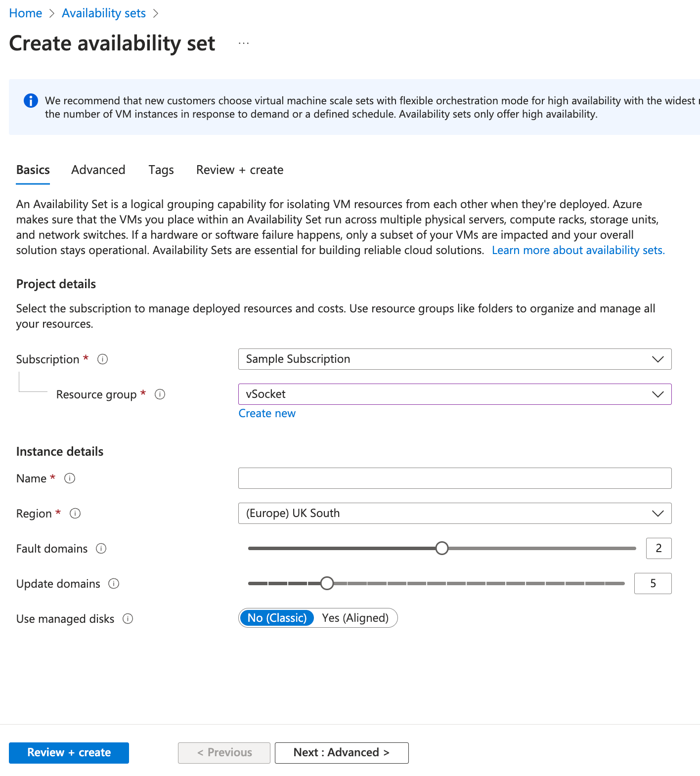Screen dimensions: 700x776
Task: Click the blue Review + create button
Action: tap(69, 753)
